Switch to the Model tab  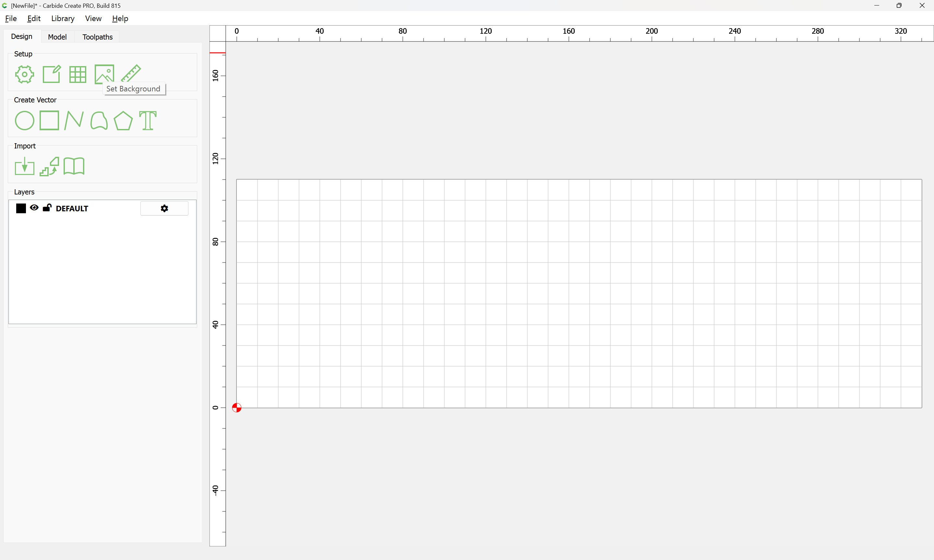click(57, 37)
